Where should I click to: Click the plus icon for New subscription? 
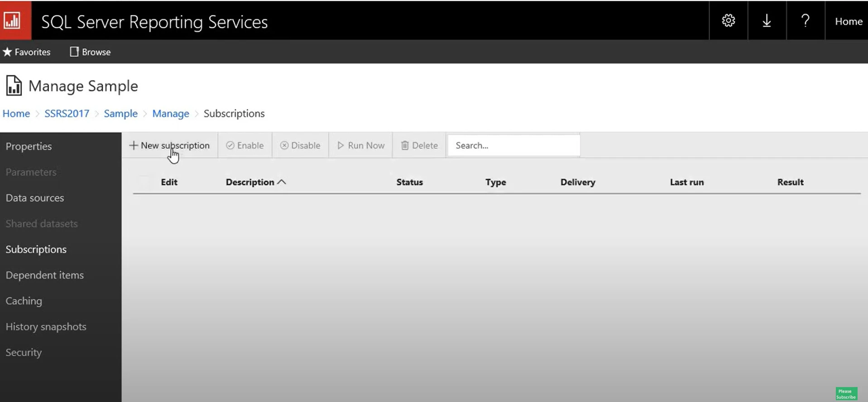pos(133,145)
